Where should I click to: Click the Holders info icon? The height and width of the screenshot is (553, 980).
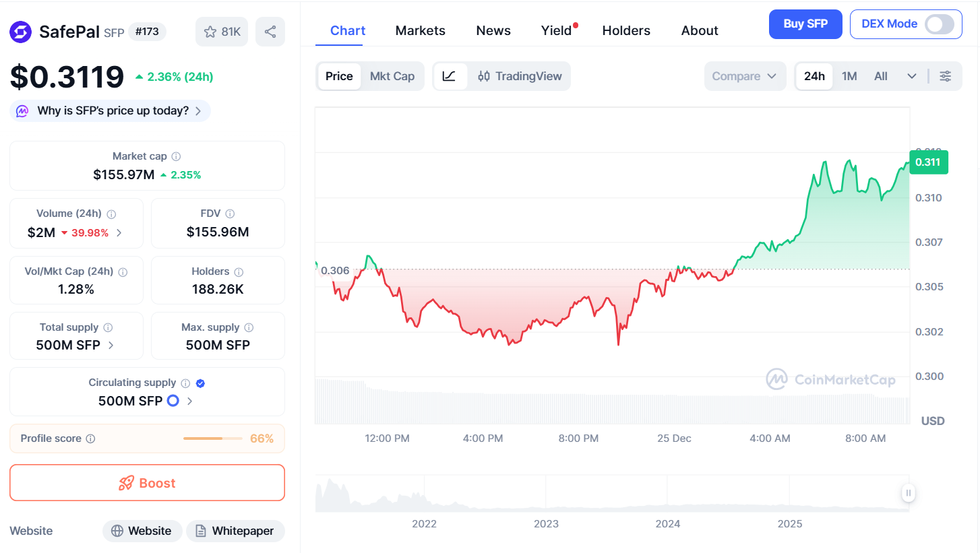(239, 271)
